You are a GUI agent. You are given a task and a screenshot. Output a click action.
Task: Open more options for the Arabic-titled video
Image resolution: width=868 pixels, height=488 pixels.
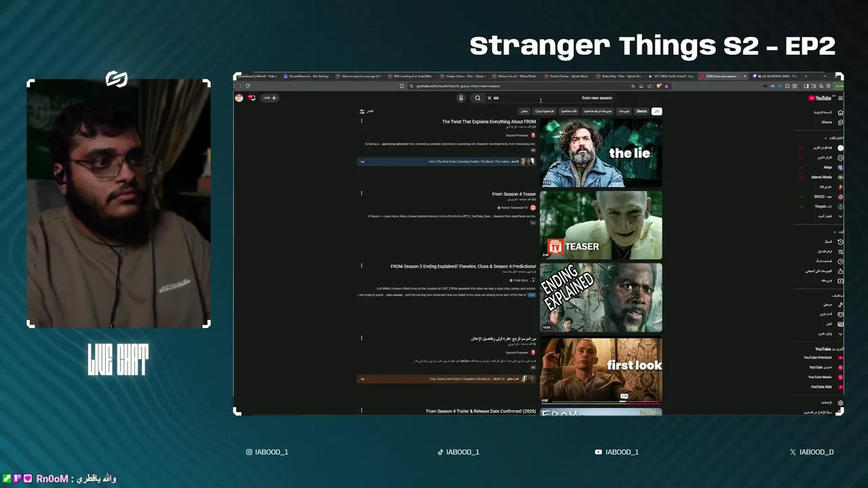[361, 338]
